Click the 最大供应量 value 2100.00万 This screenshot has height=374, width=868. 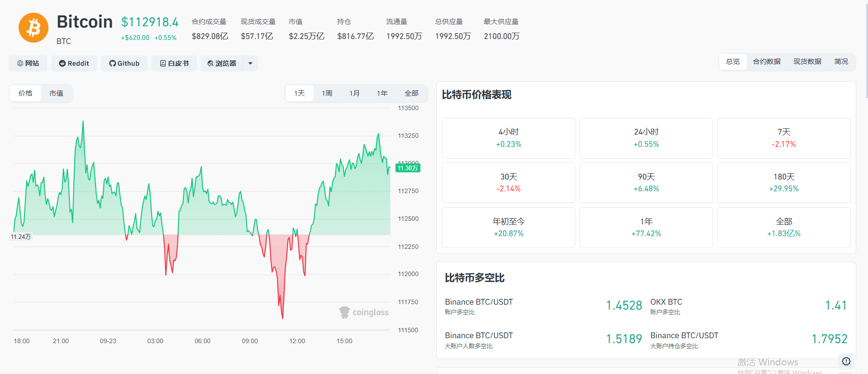502,36
